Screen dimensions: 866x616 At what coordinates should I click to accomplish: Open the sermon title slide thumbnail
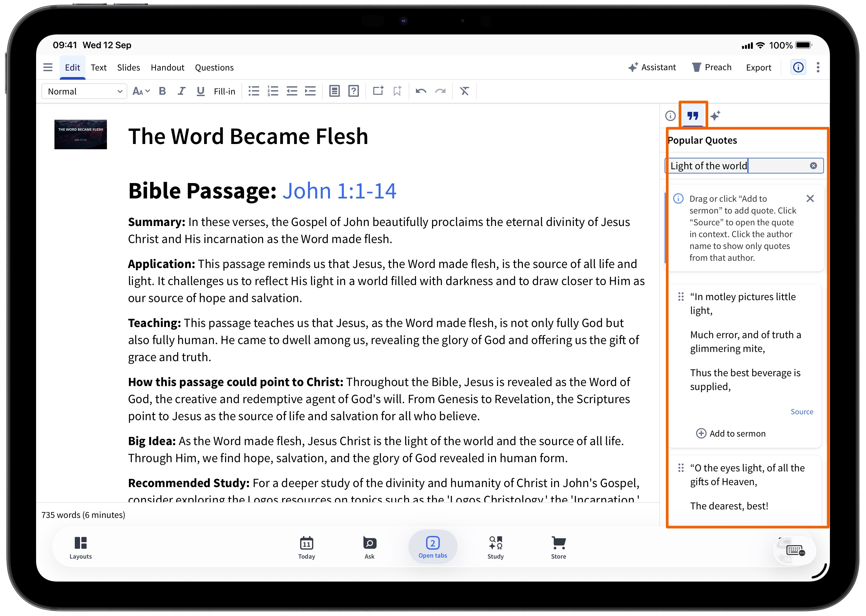(80, 135)
